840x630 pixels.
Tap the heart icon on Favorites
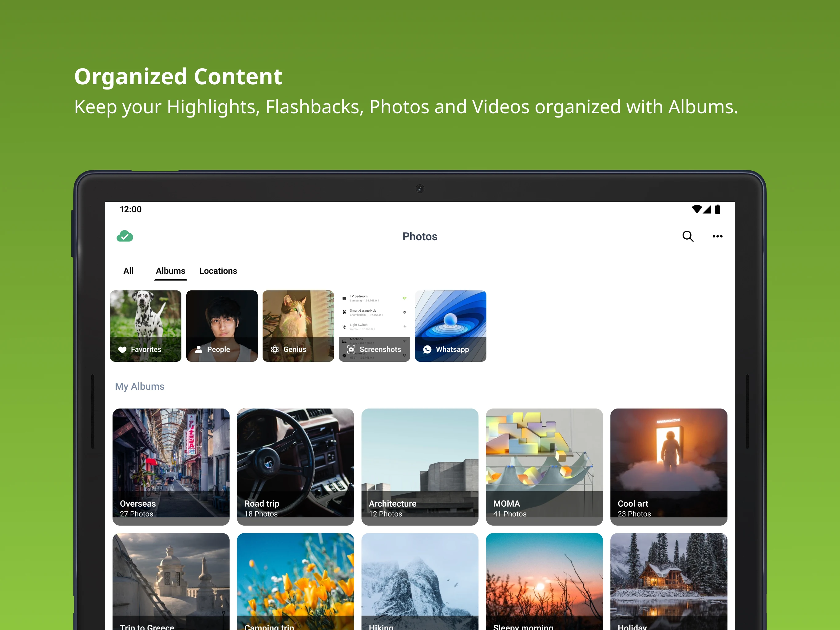coord(122,349)
